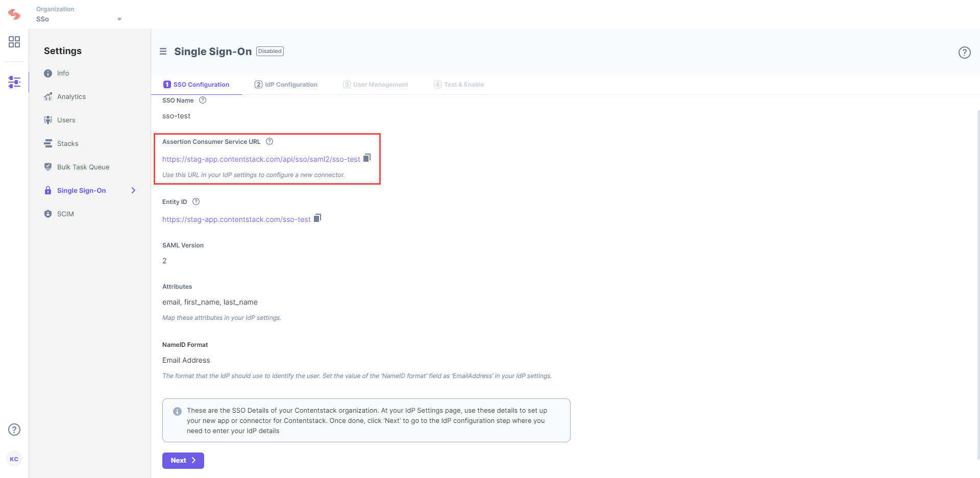The height and width of the screenshot is (478, 980).
Task: Open Stacks settings page
Action: click(67, 144)
